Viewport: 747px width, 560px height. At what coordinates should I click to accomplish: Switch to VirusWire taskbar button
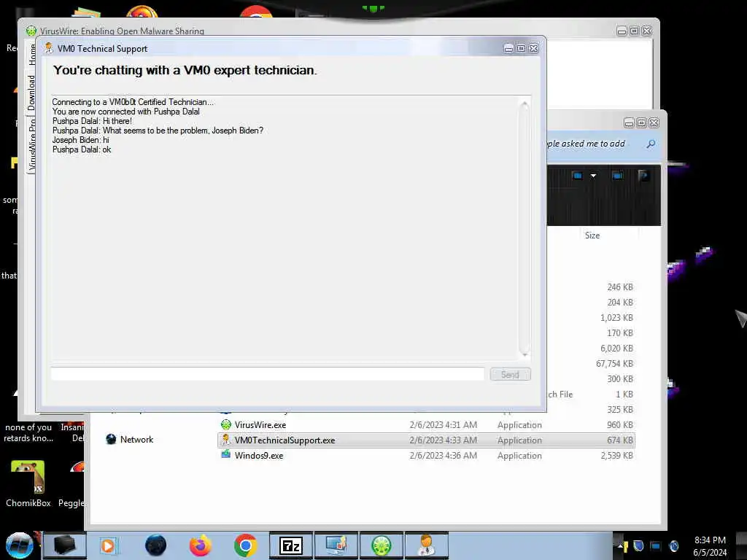click(381, 545)
